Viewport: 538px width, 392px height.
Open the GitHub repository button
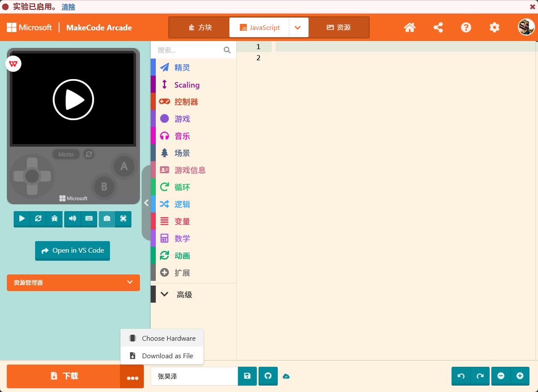268,376
